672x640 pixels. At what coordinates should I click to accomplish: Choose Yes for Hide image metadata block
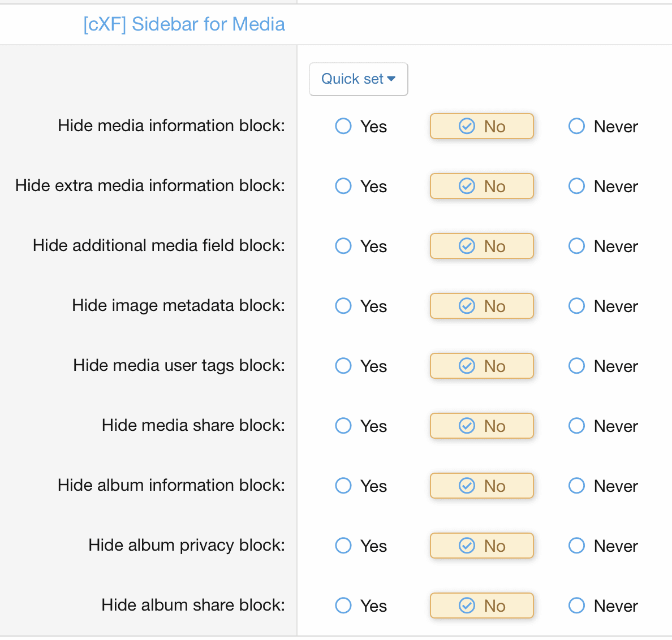pos(343,306)
